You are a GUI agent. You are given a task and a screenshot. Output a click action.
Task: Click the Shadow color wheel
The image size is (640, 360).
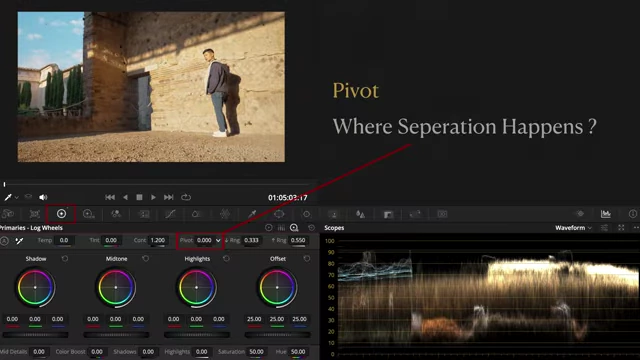(35, 288)
